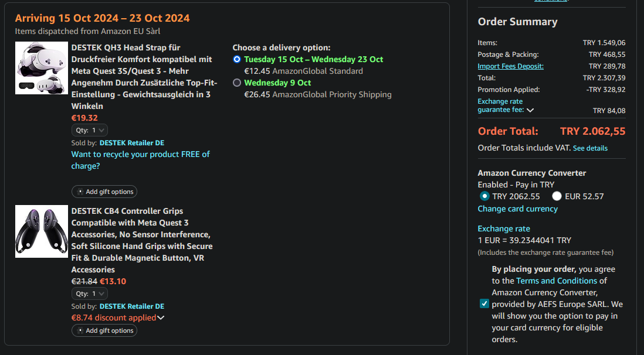The width and height of the screenshot is (644, 355).
Task: Choose pay in TRY 2062.55
Action: (484, 196)
